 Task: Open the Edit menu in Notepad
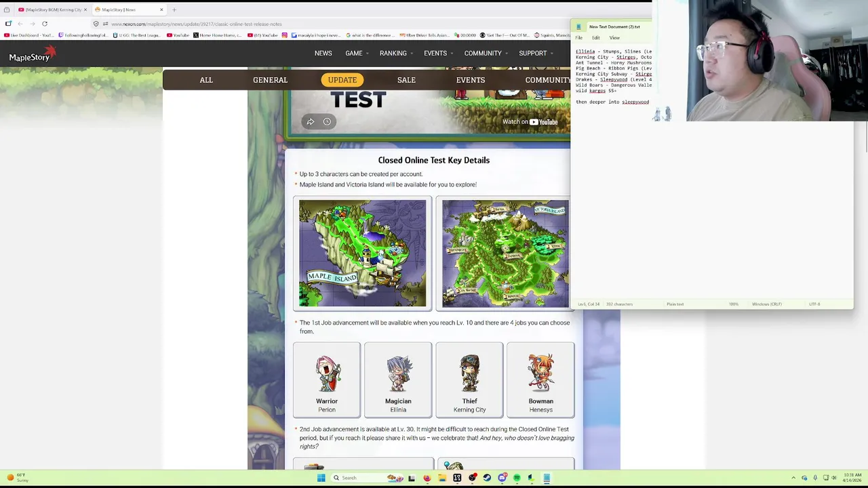(595, 38)
